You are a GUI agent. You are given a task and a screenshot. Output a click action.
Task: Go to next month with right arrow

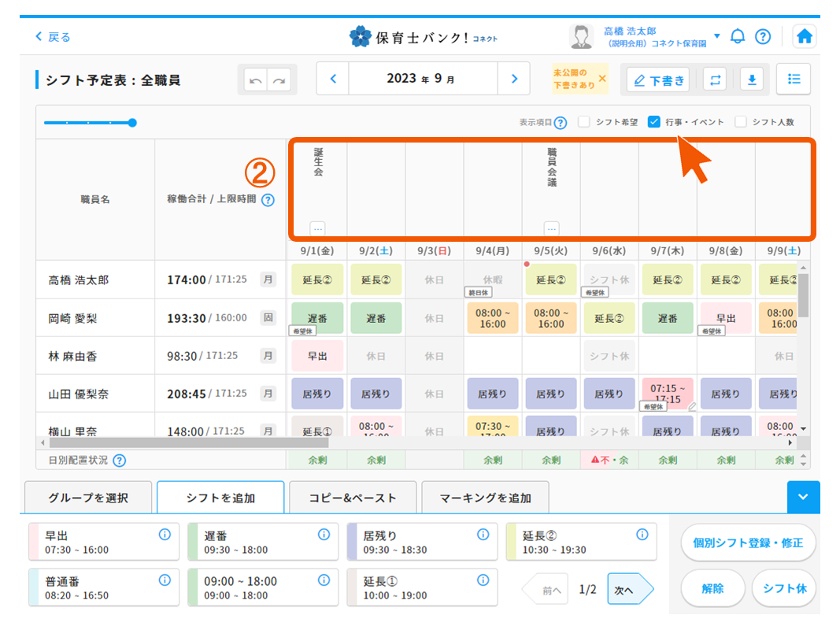tap(515, 79)
